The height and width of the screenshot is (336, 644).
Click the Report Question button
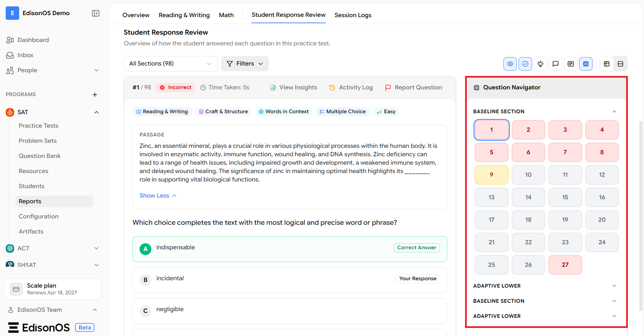414,88
